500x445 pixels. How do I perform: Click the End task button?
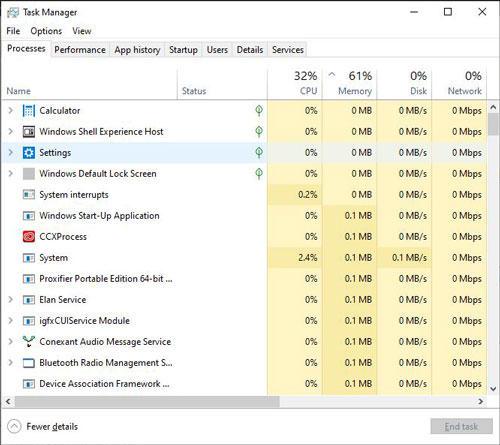pyautogui.click(x=461, y=426)
